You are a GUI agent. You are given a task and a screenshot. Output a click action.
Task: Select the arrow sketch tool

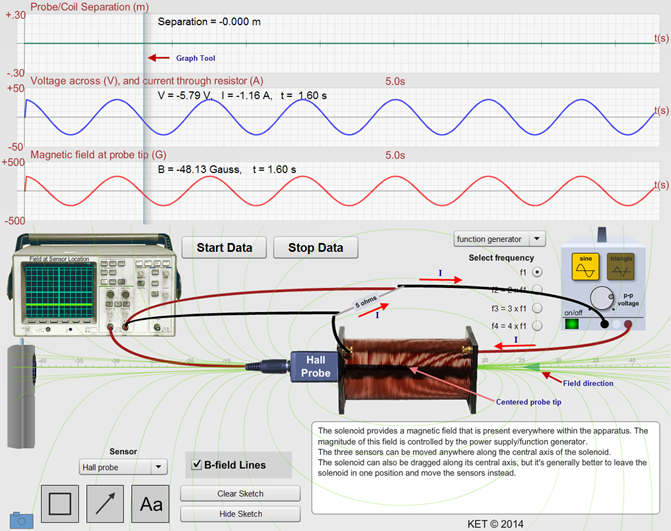pyautogui.click(x=106, y=503)
